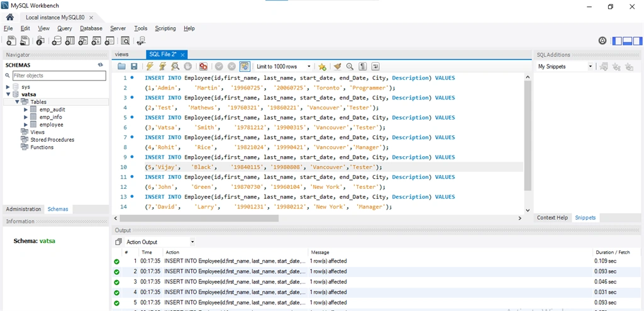Create a new schema icon

click(x=57, y=40)
